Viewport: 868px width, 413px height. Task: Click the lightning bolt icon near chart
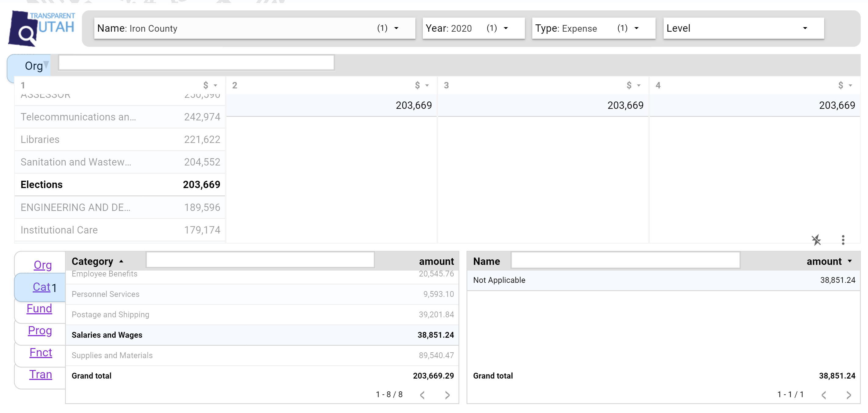pos(816,240)
